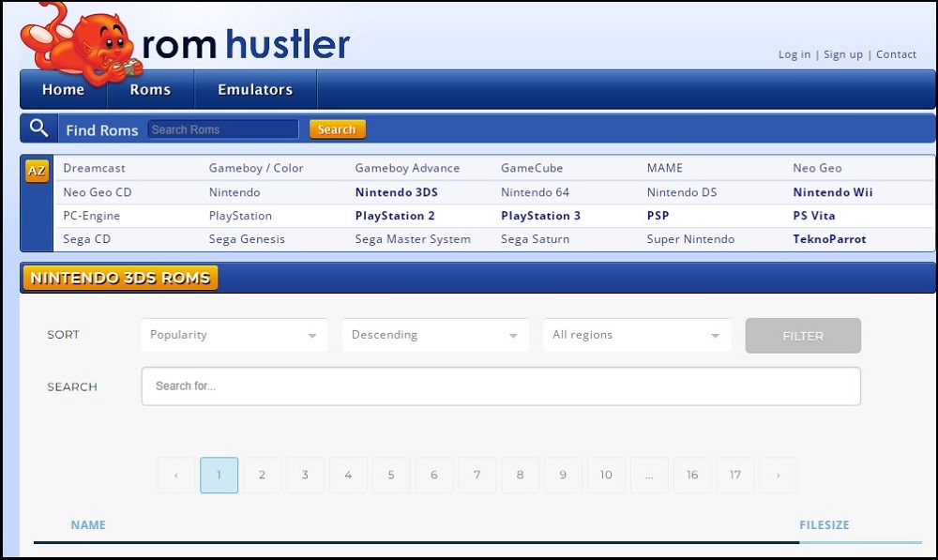Open the All regions dropdown
Screen dimensions: 938x560
[636, 335]
